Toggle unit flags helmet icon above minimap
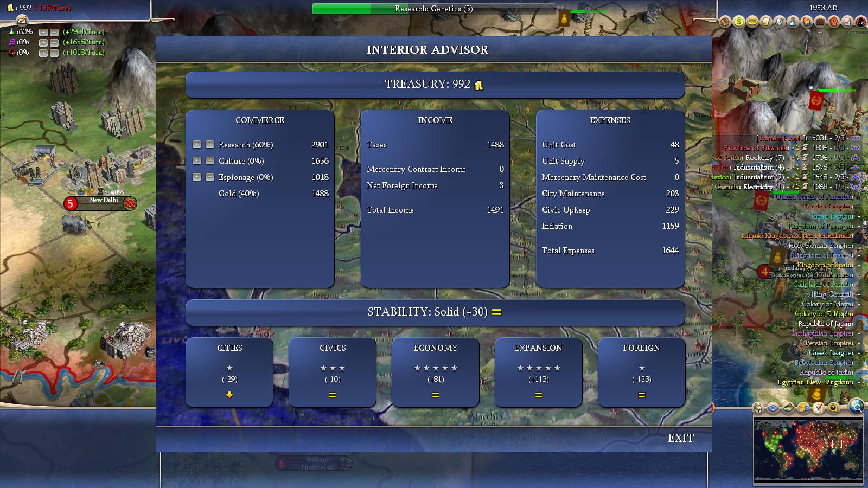 (x=758, y=408)
